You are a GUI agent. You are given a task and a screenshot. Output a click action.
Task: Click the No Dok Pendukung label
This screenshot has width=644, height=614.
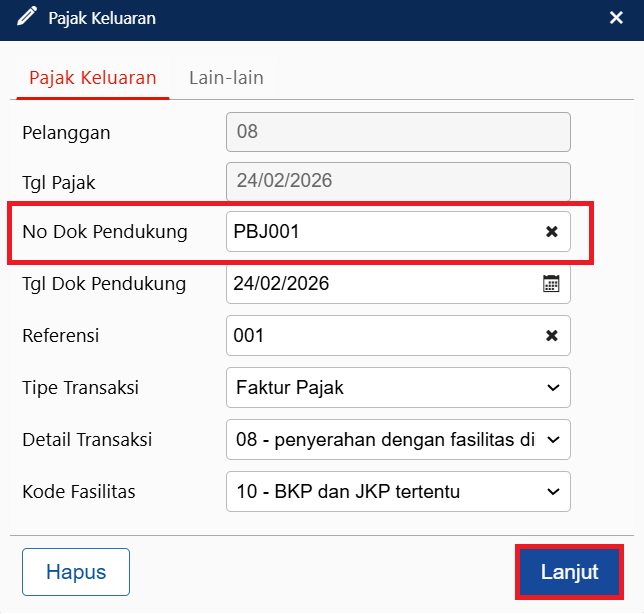pos(105,232)
